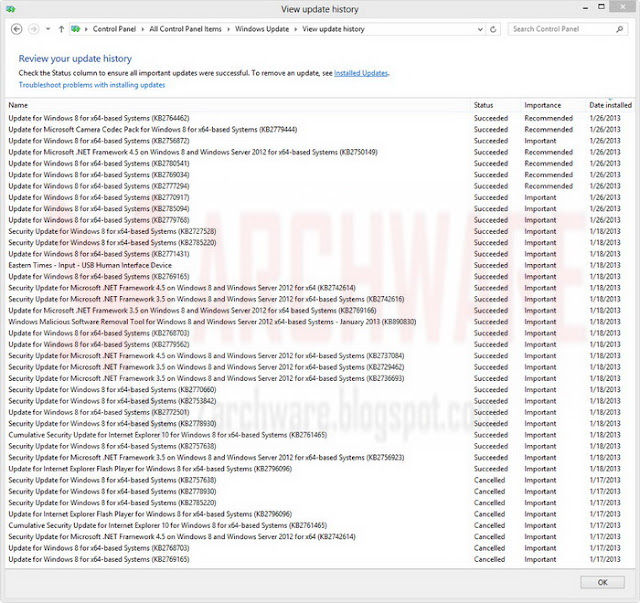This screenshot has width=640, height=603.
Task: Click Recommended importance of KB2764462
Action: pos(549,118)
